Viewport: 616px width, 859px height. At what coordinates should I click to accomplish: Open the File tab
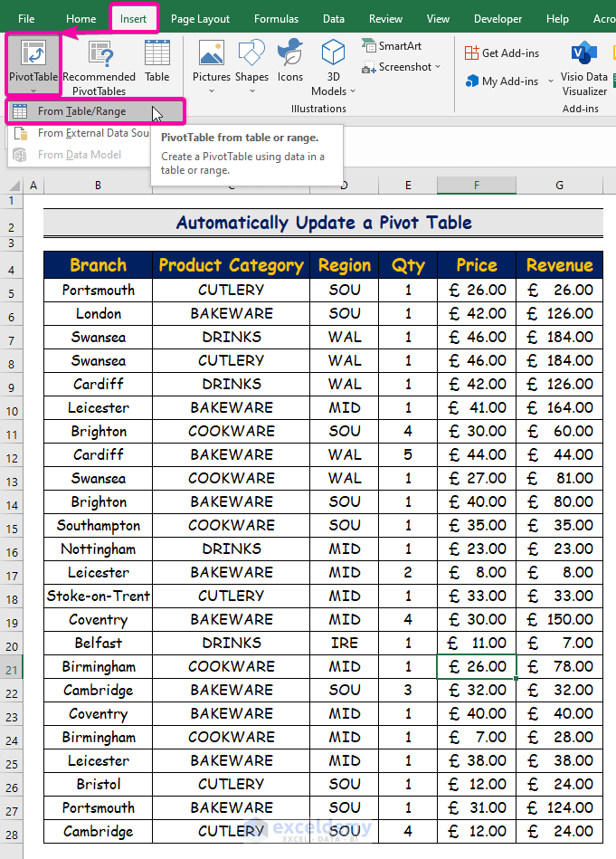26,19
